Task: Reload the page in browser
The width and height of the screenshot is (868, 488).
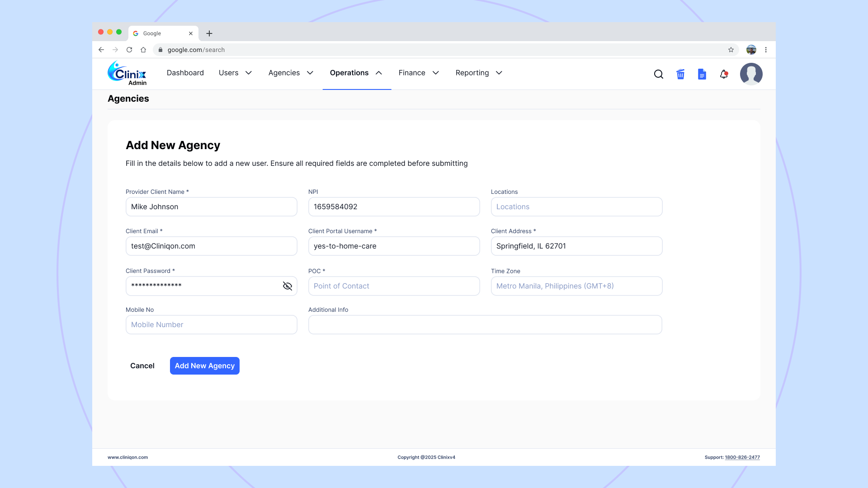Action: click(129, 50)
